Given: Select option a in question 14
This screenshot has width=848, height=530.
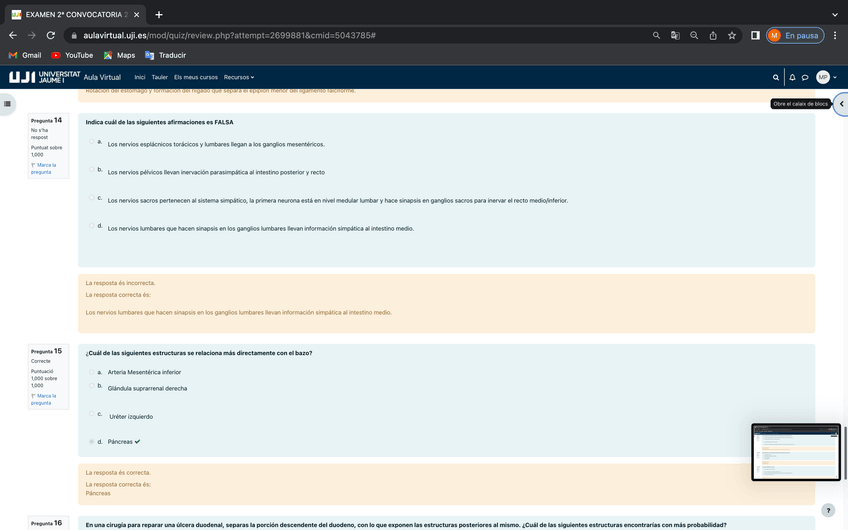Looking at the screenshot, I should point(92,142).
